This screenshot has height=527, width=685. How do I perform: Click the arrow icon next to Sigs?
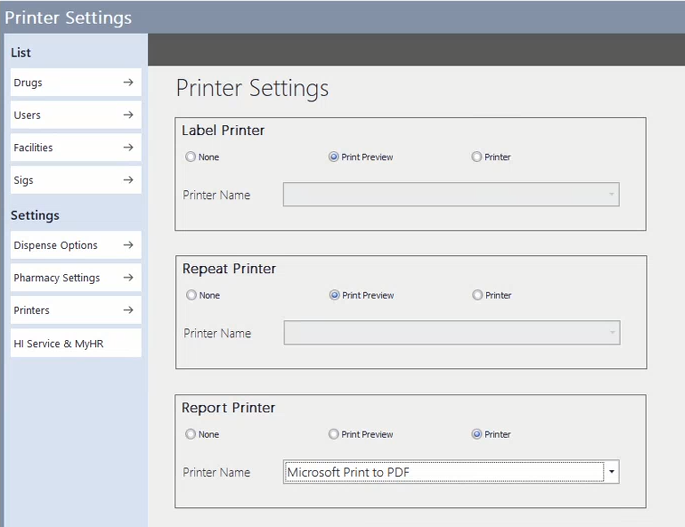pyautogui.click(x=128, y=180)
